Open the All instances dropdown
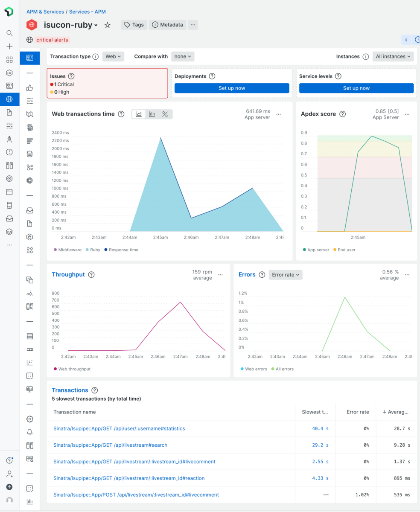Screen dimensions: 420x512 pos(393,56)
